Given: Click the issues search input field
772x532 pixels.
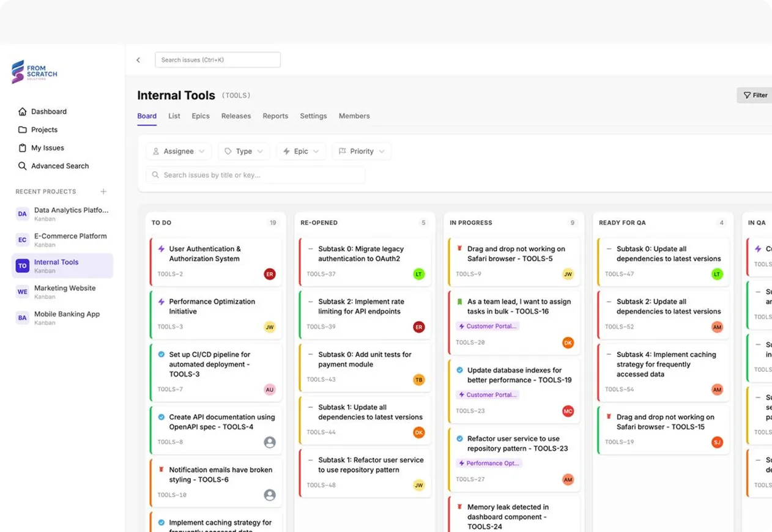Looking at the screenshot, I should tap(255, 175).
